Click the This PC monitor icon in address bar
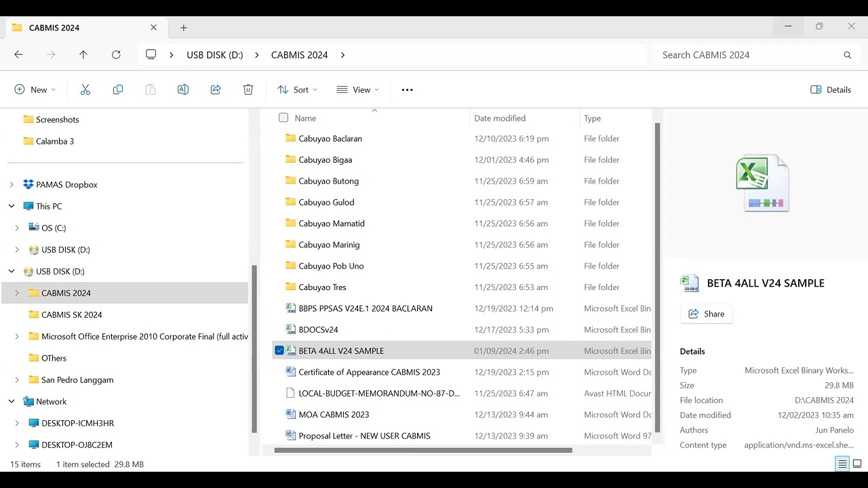This screenshot has height=488, width=868. [151, 55]
